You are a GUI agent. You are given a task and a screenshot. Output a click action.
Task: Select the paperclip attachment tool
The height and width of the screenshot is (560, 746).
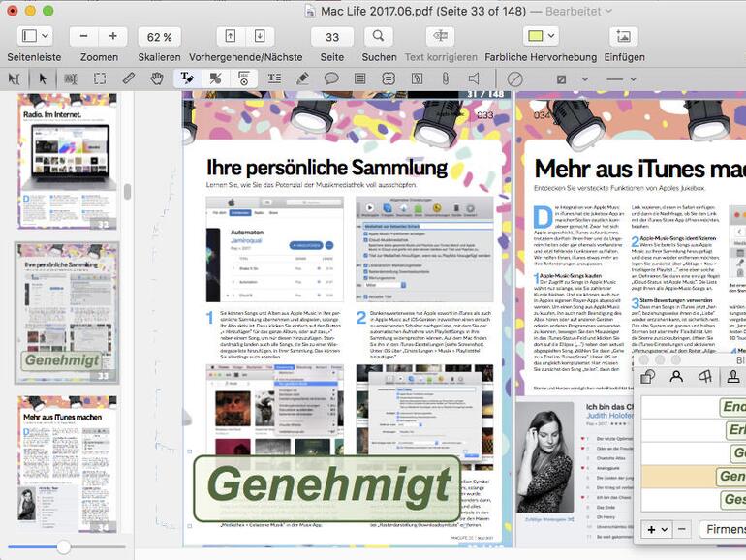(446, 78)
